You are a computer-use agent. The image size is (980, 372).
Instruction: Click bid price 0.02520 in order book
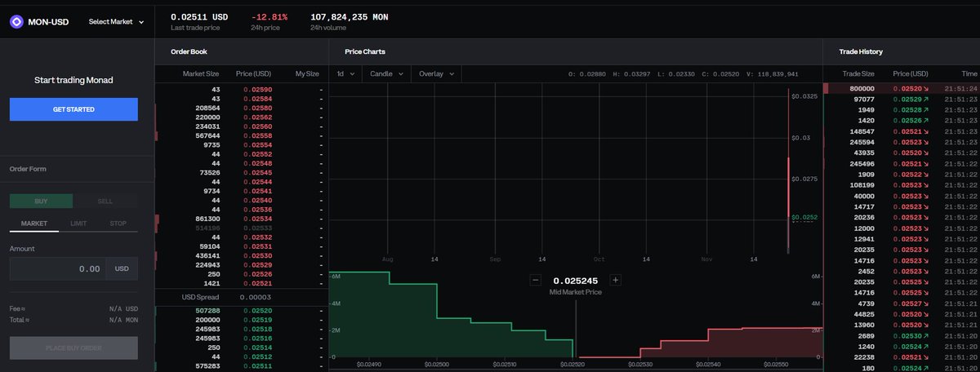click(x=258, y=311)
